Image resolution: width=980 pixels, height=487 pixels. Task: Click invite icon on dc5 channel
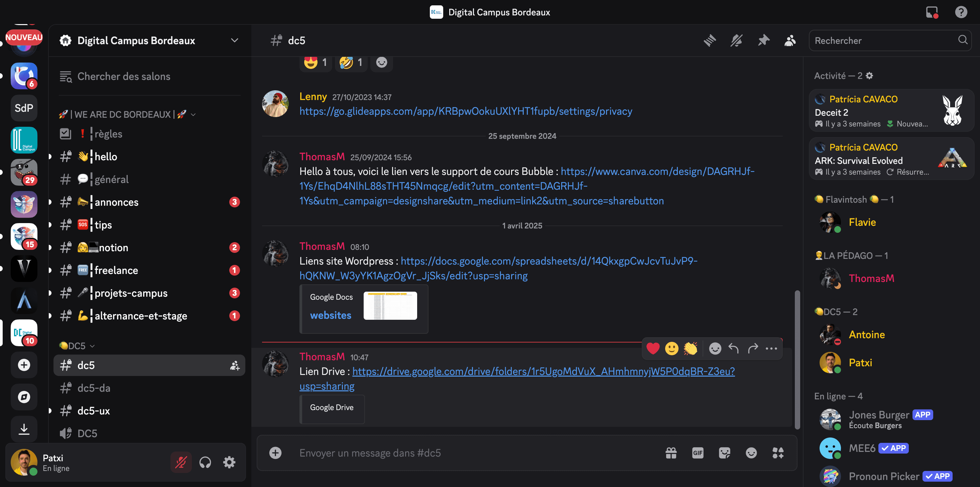click(x=235, y=365)
